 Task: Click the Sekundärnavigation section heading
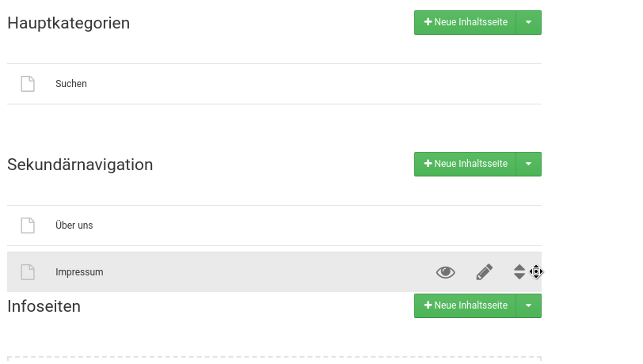pyautogui.click(x=80, y=165)
